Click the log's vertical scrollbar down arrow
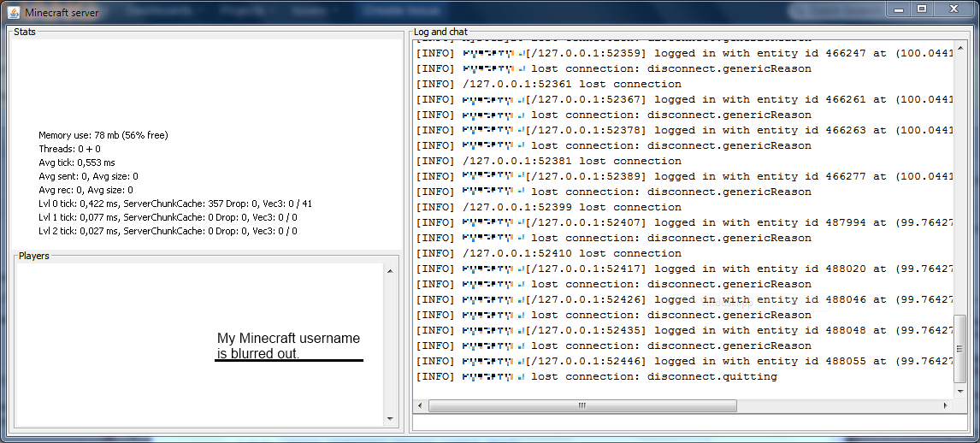 961,391
